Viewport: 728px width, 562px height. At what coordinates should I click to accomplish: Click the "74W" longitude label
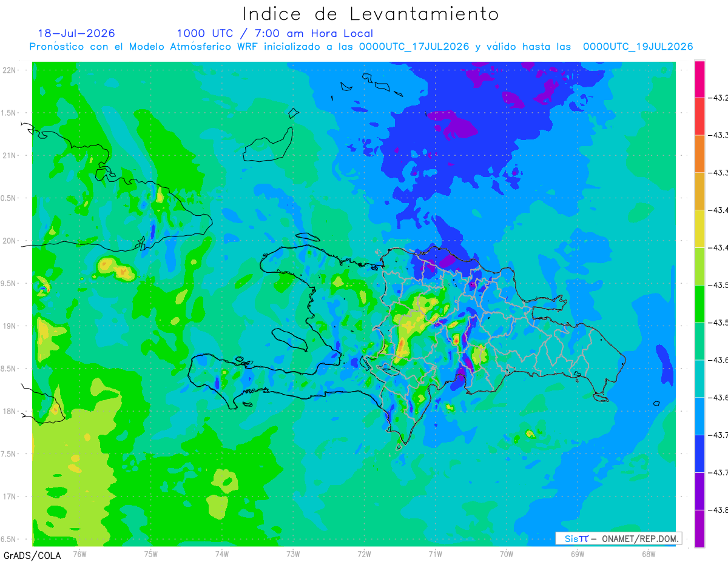pos(221,554)
